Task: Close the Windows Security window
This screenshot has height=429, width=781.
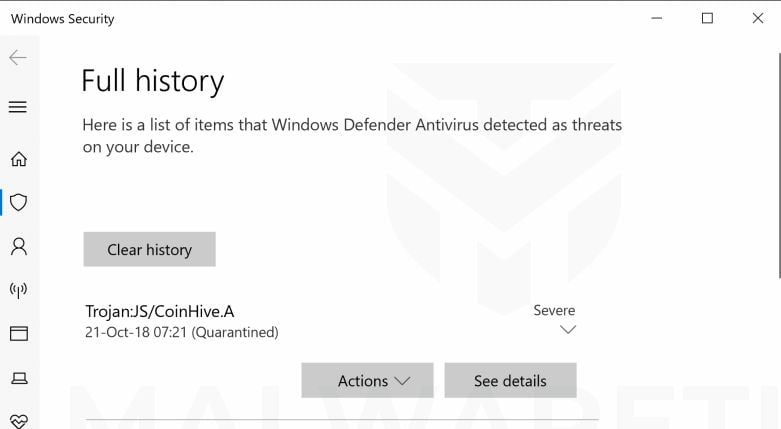Action: [x=755, y=18]
